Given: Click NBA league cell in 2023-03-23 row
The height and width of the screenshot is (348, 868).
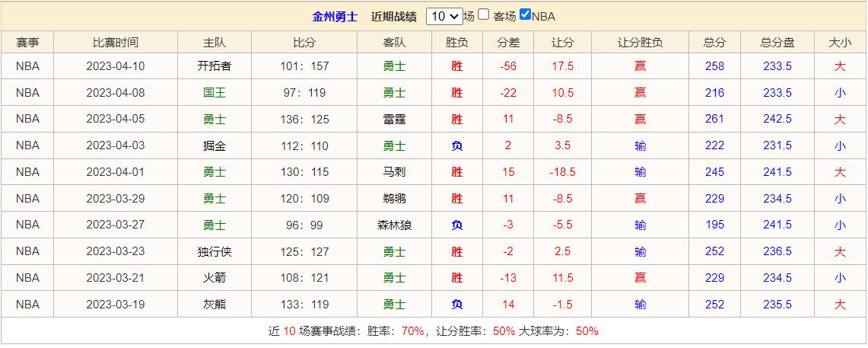Looking at the screenshot, I should [27, 251].
